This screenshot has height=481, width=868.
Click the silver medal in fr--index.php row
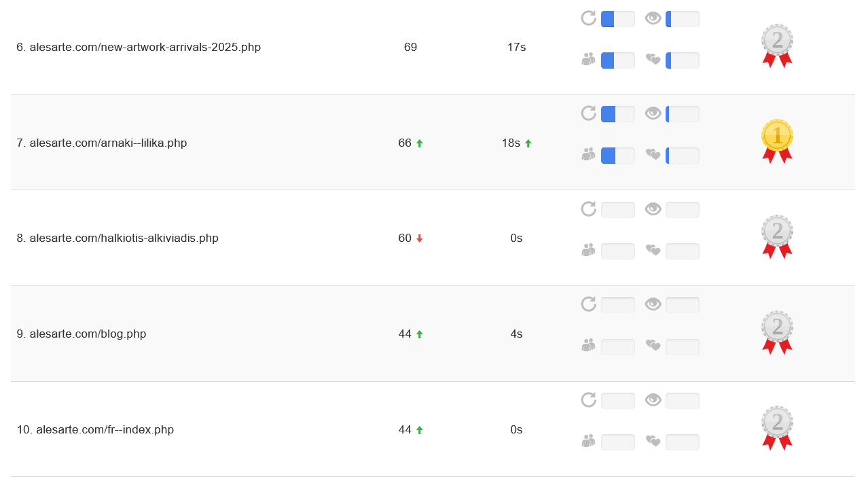(x=777, y=427)
